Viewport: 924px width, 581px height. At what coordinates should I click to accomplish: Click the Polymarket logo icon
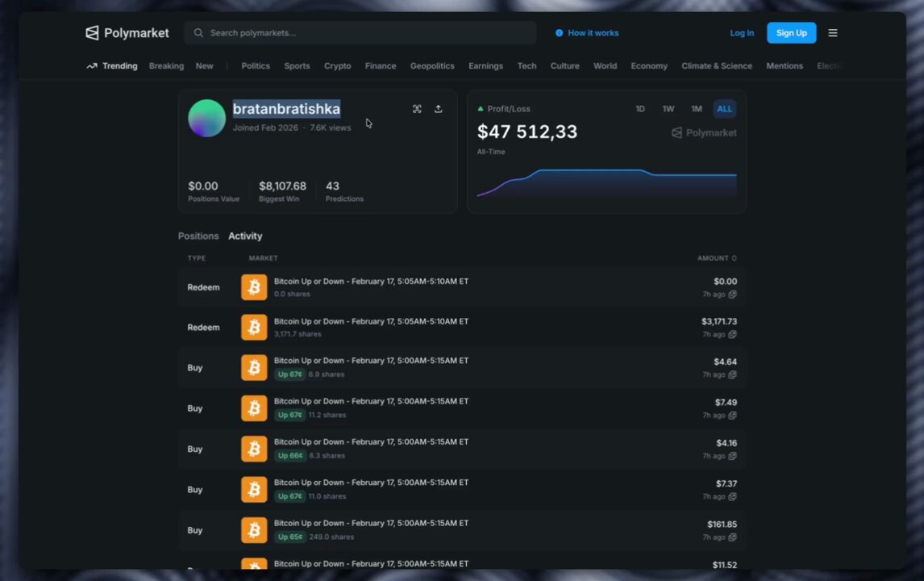coord(91,32)
